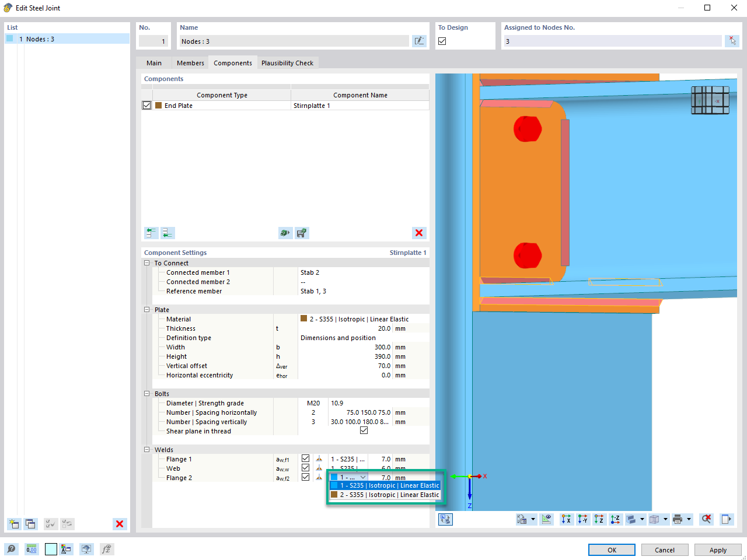Click the edit name icon beside Name field
This screenshot has width=747, height=560.
[x=419, y=41]
